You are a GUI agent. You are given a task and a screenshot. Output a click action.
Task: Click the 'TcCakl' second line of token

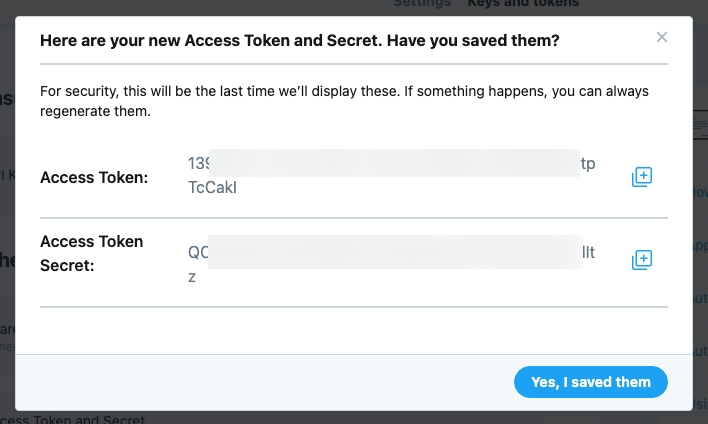(212, 186)
